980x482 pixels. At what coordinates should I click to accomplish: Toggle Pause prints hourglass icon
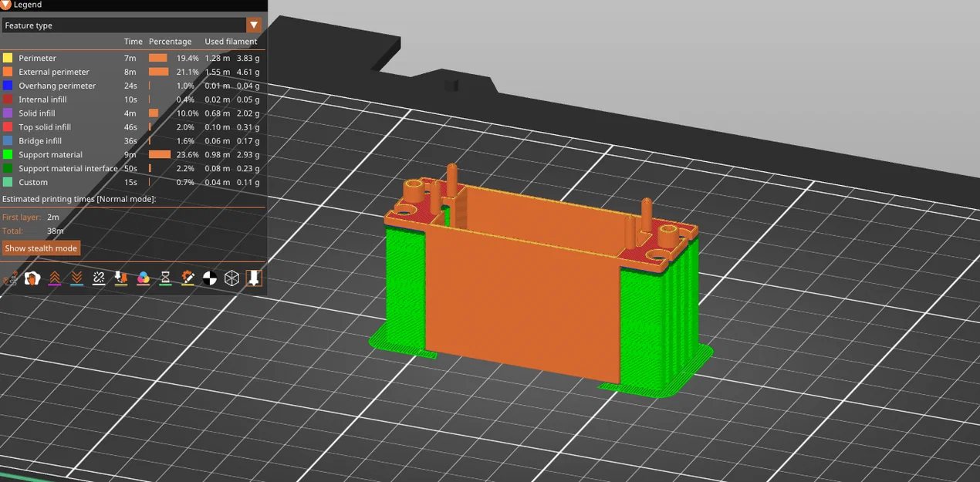point(165,278)
